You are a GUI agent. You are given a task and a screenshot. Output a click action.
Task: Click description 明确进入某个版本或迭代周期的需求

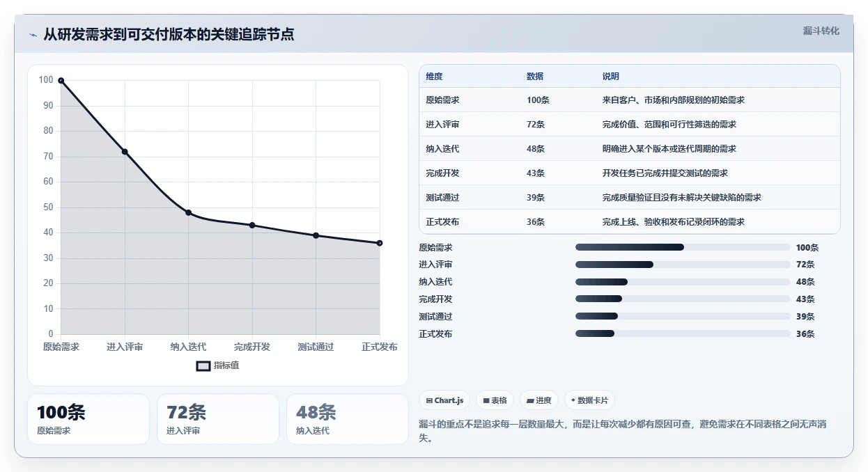click(x=669, y=149)
